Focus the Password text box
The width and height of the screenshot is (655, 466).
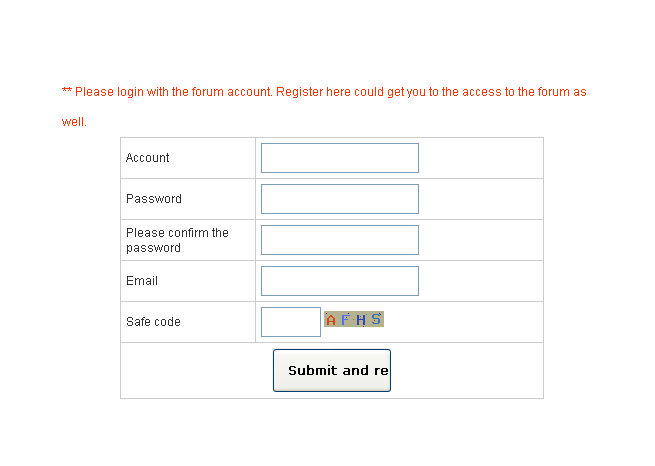(x=339, y=199)
